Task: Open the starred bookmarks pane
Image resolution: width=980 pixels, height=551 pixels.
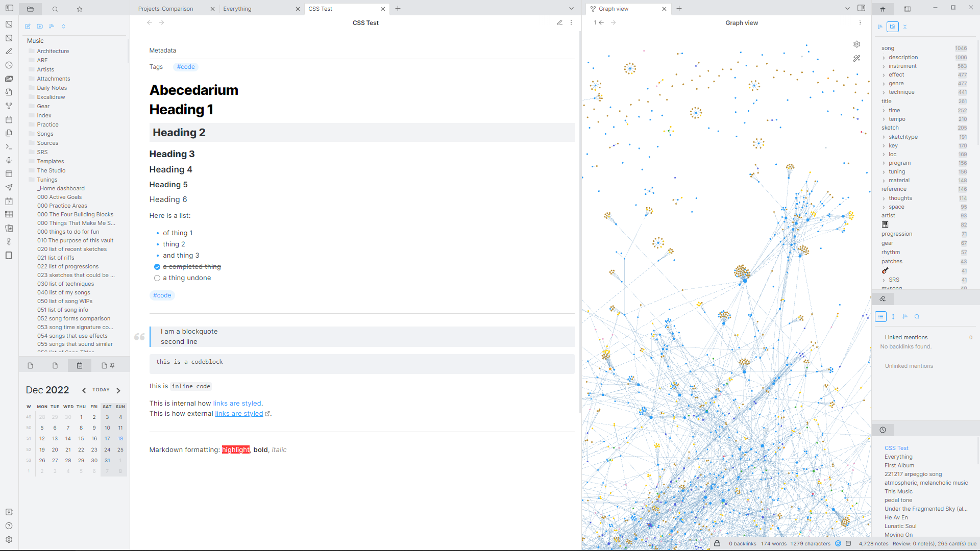Action: [x=80, y=9]
